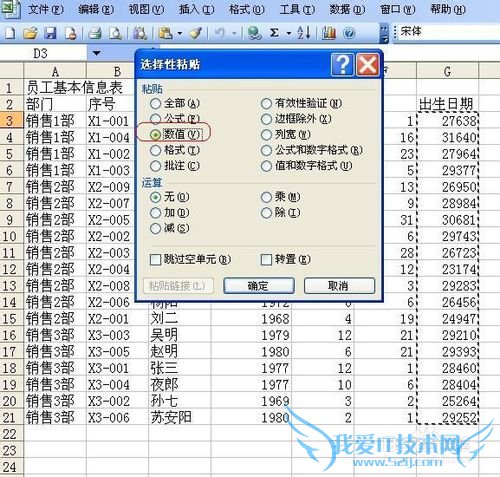Select the 减(S) operation radio

click(170, 228)
